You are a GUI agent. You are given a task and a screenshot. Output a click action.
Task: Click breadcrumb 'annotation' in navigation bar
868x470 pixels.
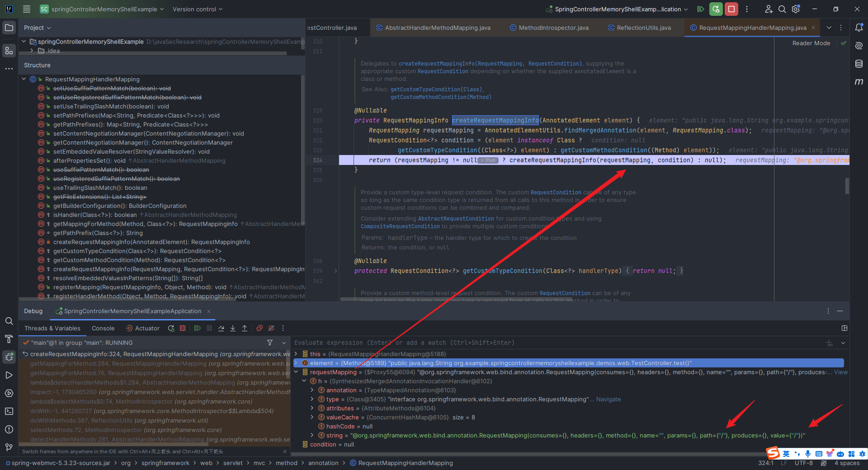pyautogui.click(x=323, y=463)
